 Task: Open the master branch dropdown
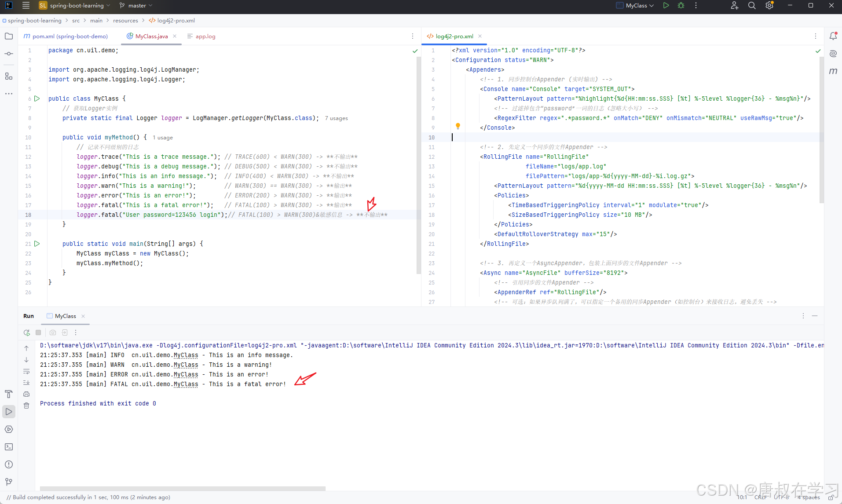[x=135, y=6]
